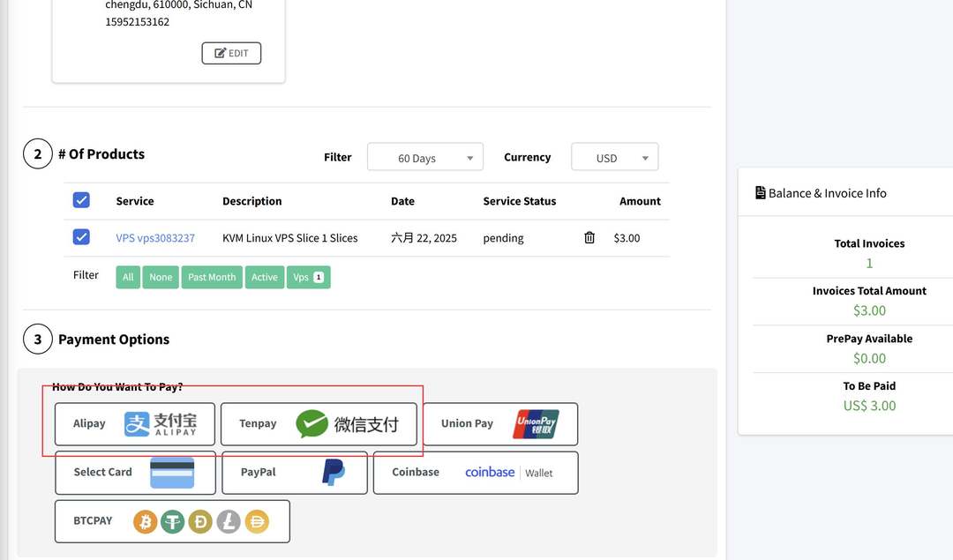
Task: Apply the All filter tag
Action: point(128,277)
